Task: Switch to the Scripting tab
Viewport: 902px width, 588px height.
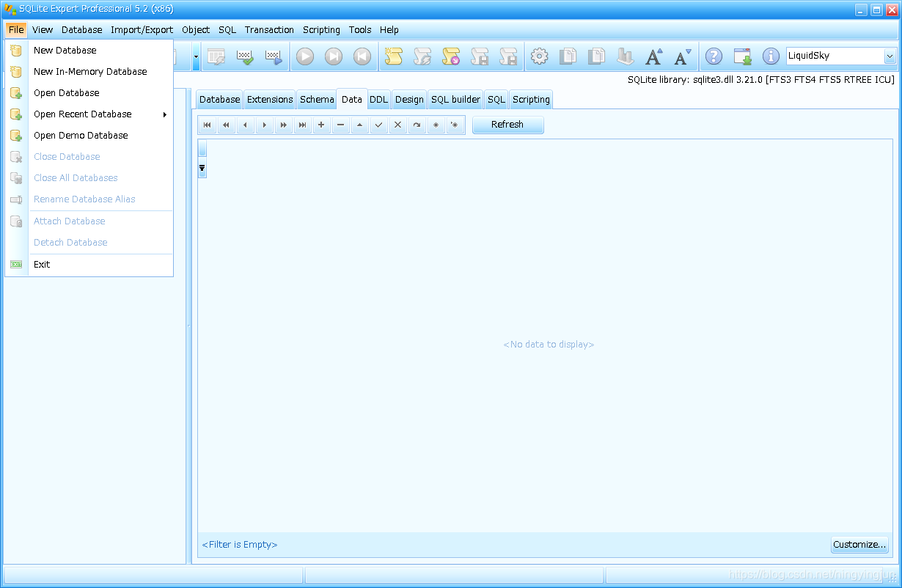Action: pos(531,100)
